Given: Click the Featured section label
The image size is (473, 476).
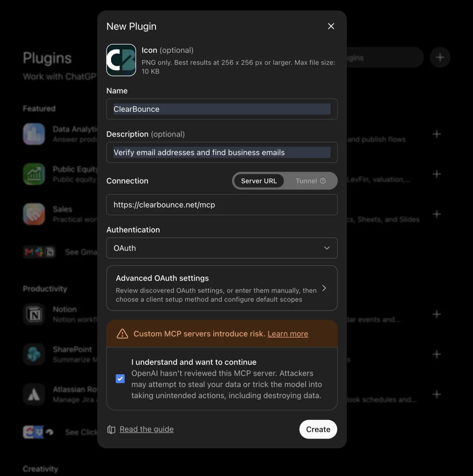Looking at the screenshot, I should (x=39, y=109).
